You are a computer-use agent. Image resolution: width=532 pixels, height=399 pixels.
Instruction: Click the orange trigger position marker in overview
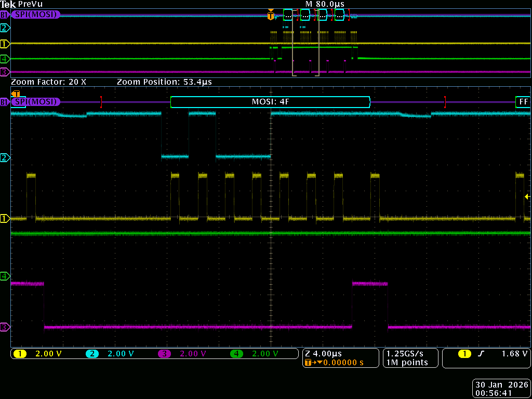tap(270, 16)
